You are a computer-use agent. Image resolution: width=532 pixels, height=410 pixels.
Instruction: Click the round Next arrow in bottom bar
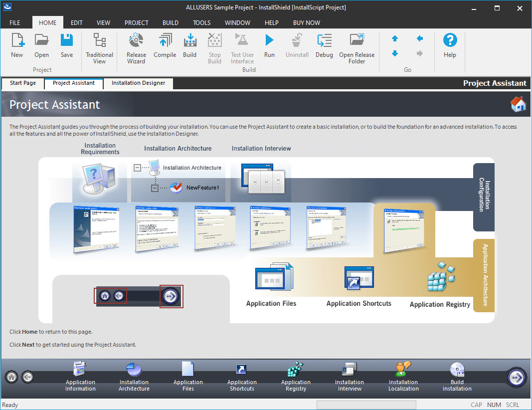click(x=517, y=378)
